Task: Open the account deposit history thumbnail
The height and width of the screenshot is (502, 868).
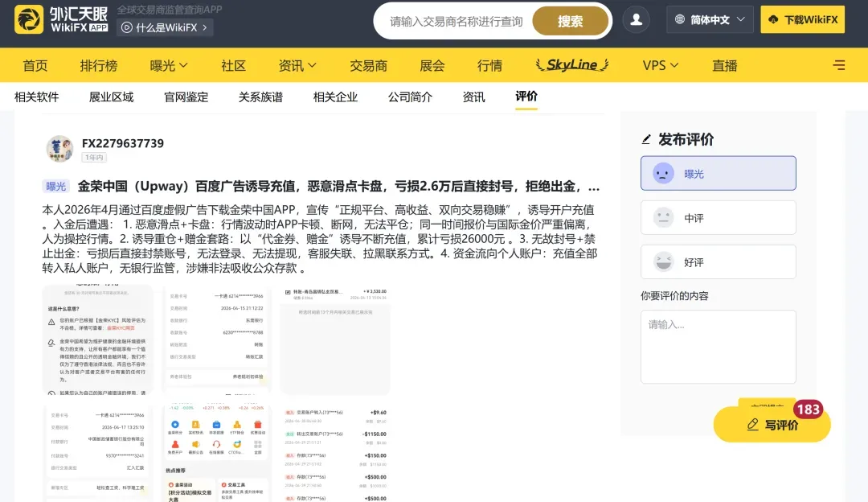Action: pyautogui.click(x=335, y=453)
